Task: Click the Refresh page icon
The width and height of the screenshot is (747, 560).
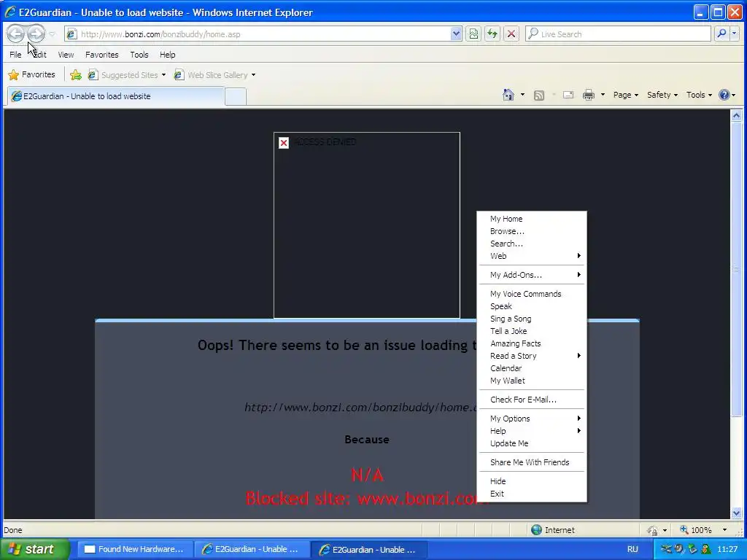Action: click(x=492, y=34)
